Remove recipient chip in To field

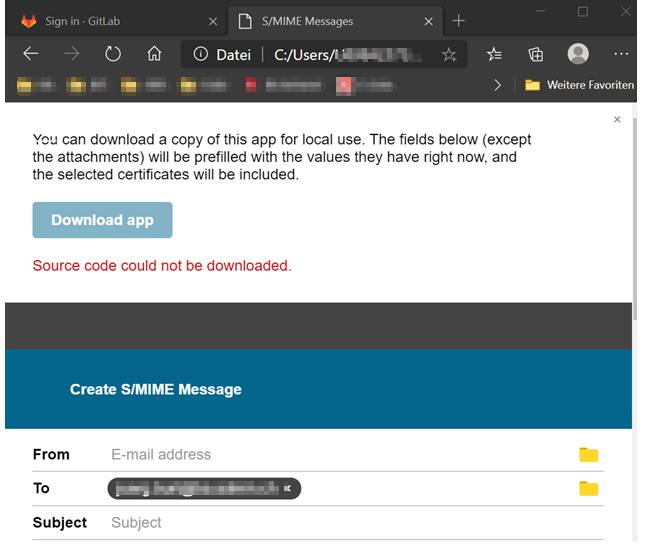point(288,489)
